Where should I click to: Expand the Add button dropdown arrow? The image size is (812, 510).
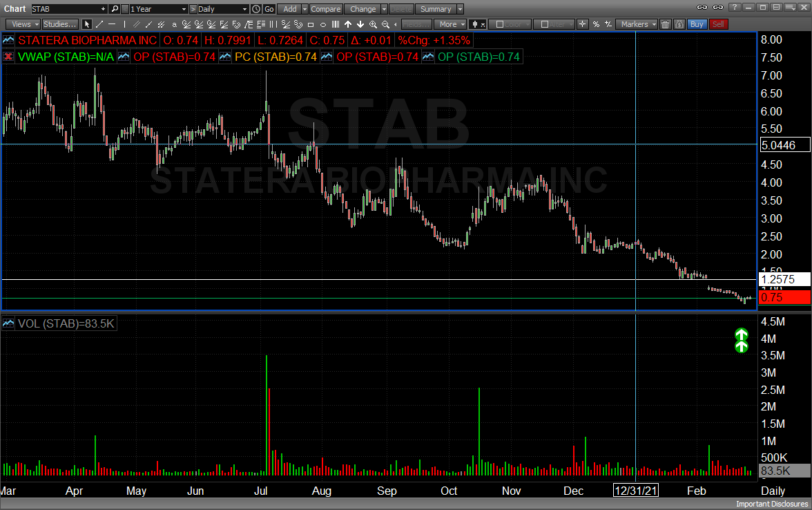pyautogui.click(x=304, y=9)
